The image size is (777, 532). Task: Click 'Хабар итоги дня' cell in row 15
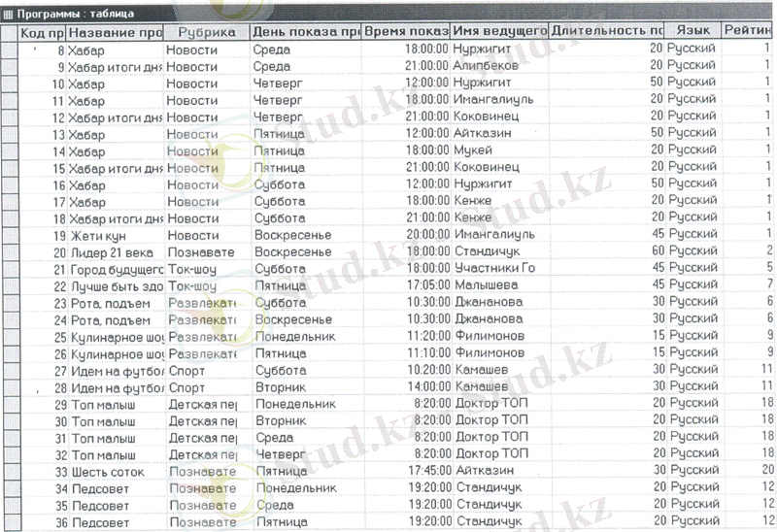click(x=116, y=169)
